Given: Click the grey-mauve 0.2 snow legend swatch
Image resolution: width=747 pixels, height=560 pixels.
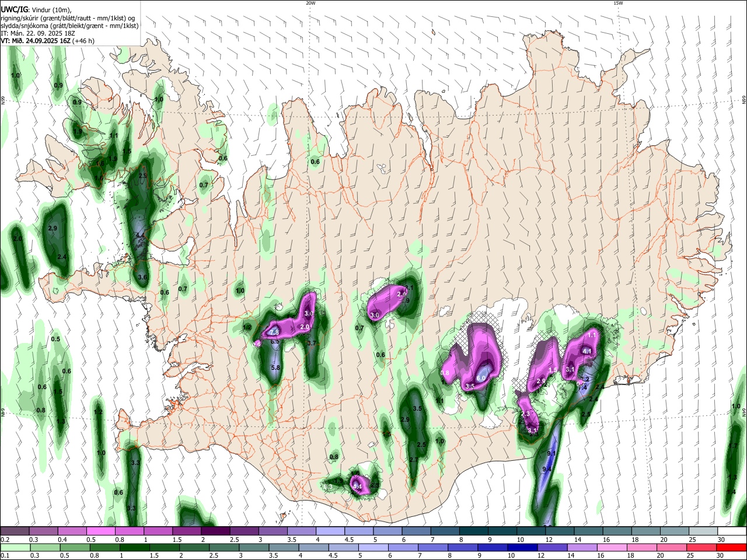Looking at the screenshot, I should (15, 531).
